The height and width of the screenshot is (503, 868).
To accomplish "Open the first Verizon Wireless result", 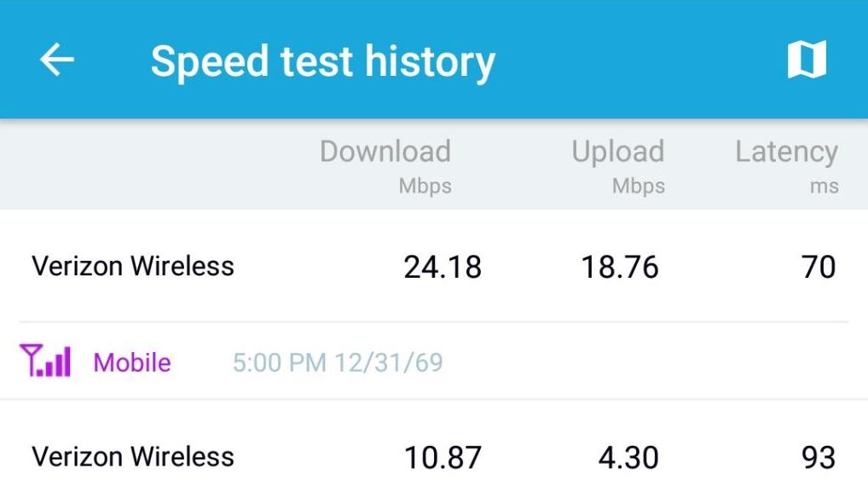I will click(x=133, y=266).
